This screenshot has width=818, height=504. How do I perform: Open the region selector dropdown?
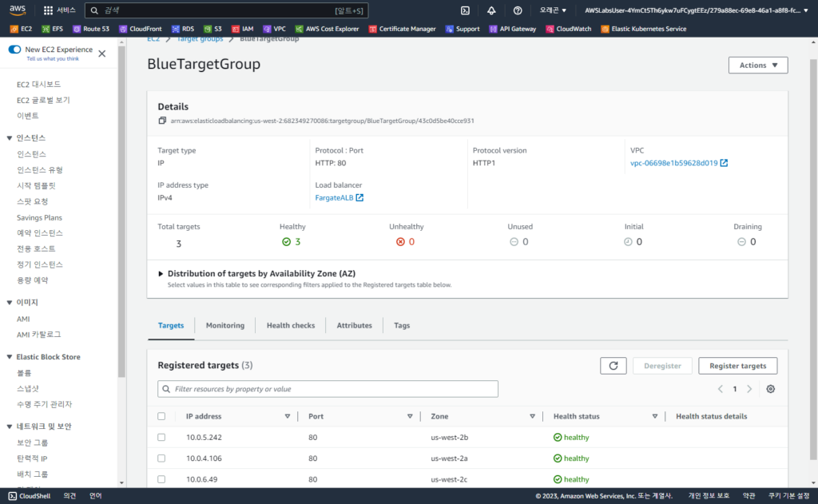(x=553, y=10)
